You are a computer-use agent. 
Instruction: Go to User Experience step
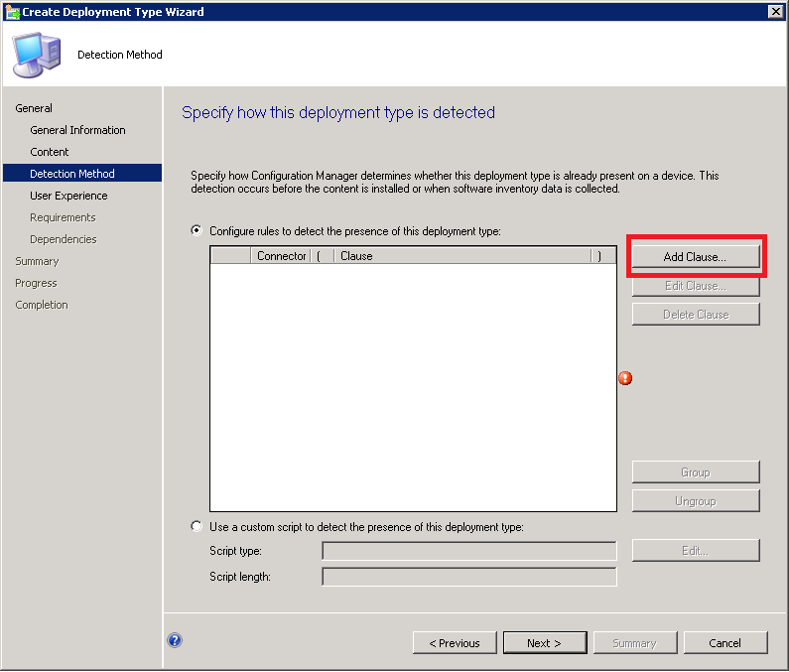coord(68,196)
